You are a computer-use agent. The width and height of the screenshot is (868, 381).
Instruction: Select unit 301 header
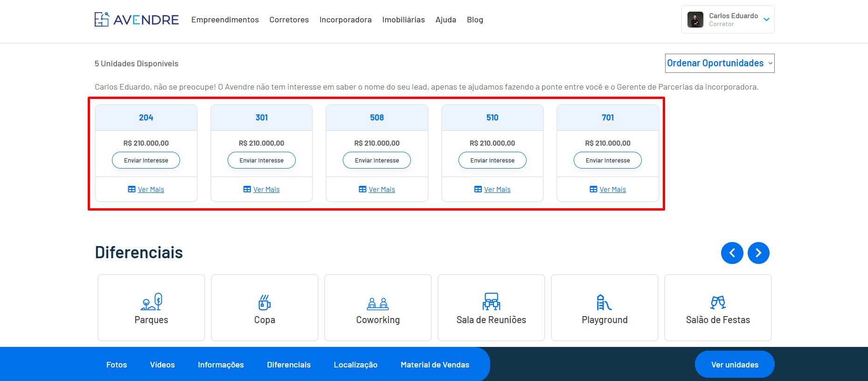point(262,118)
